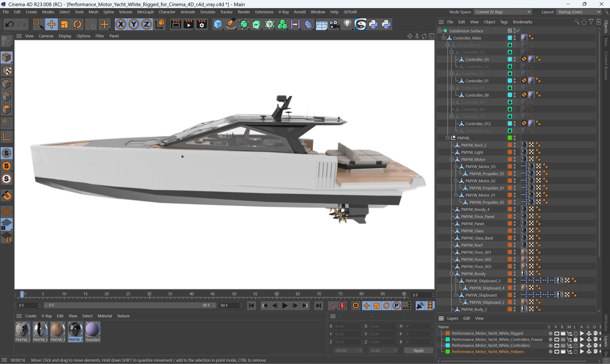Open the Simulate menu
The image size is (610, 364).
click(207, 12)
